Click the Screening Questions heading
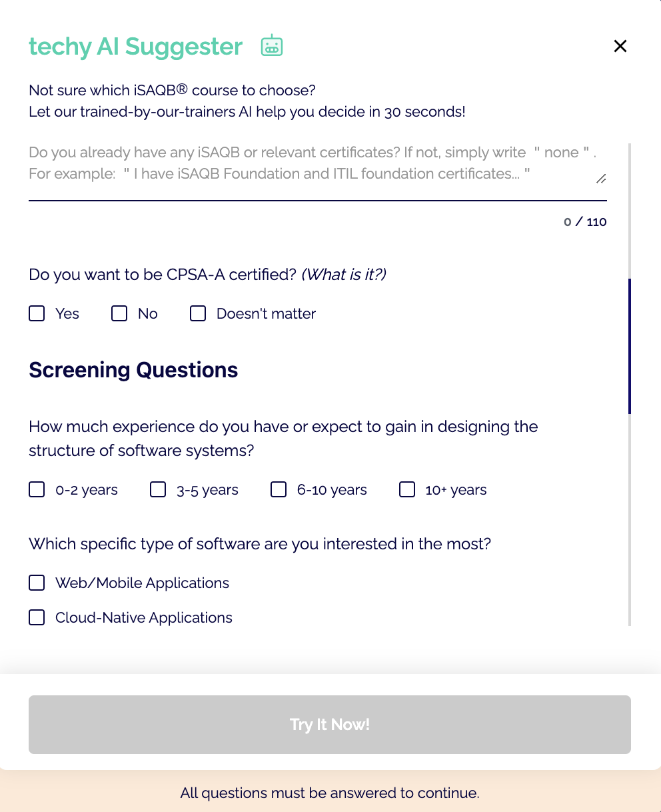661x812 pixels. pyautogui.click(x=133, y=370)
